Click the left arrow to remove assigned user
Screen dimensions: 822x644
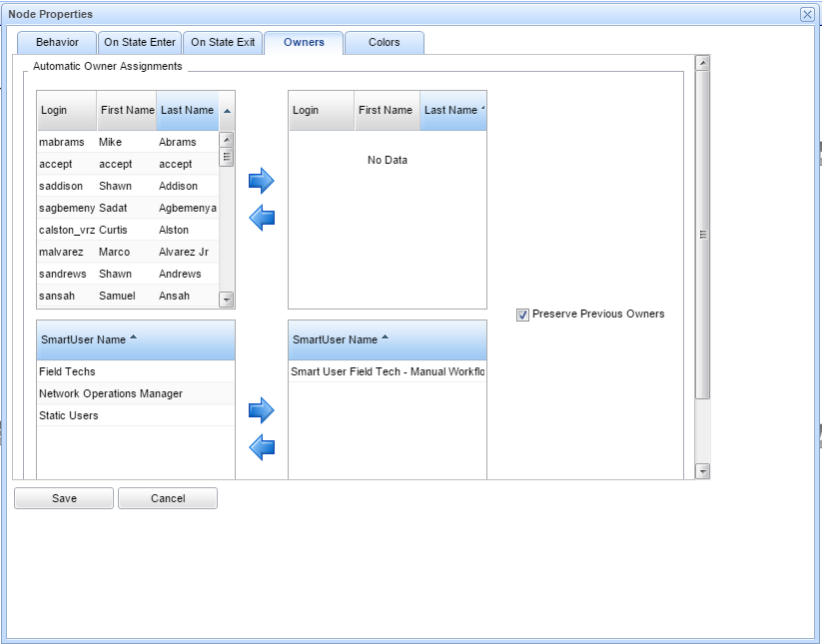[261, 218]
